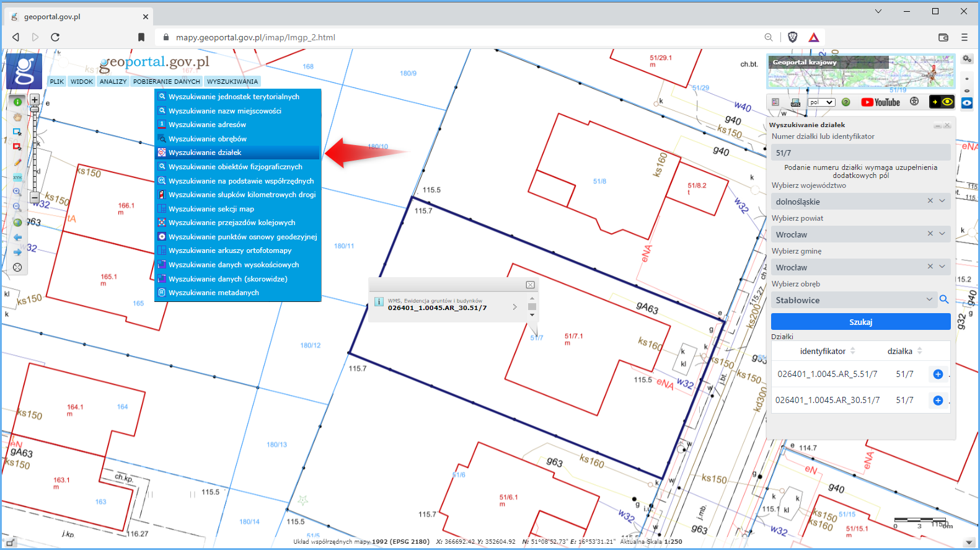Viewport: 980px width, 550px height.
Task: Click the parcel number input field
Action: click(860, 153)
